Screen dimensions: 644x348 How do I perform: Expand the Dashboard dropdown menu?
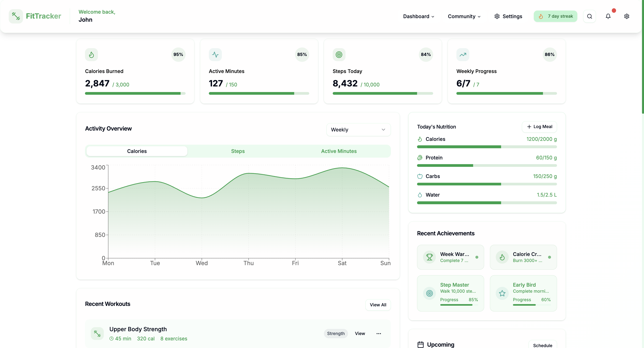(419, 16)
